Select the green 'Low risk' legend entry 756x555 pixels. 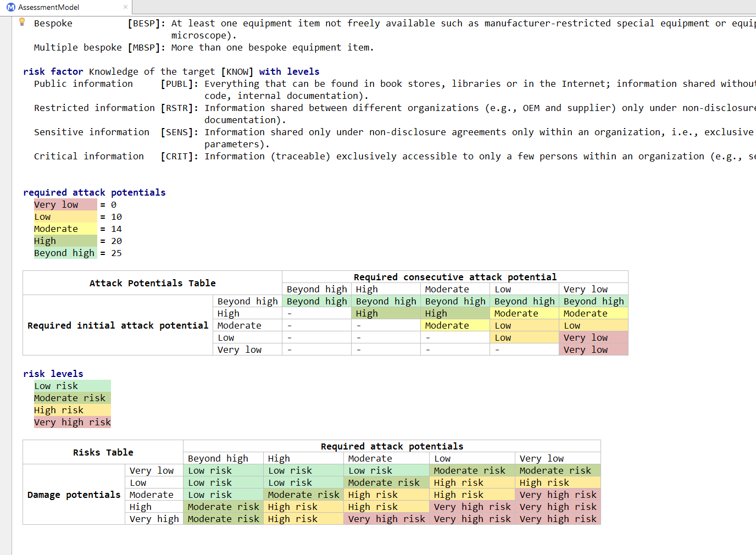point(55,386)
